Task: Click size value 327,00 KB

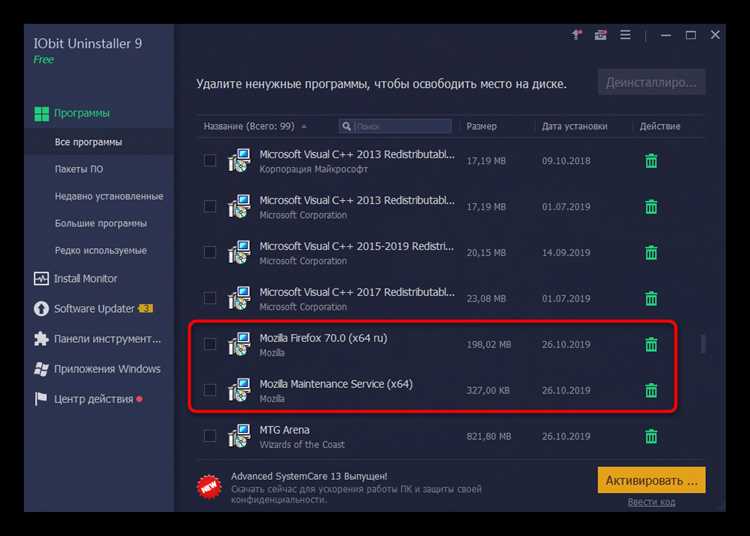Action: pos(488,391)
